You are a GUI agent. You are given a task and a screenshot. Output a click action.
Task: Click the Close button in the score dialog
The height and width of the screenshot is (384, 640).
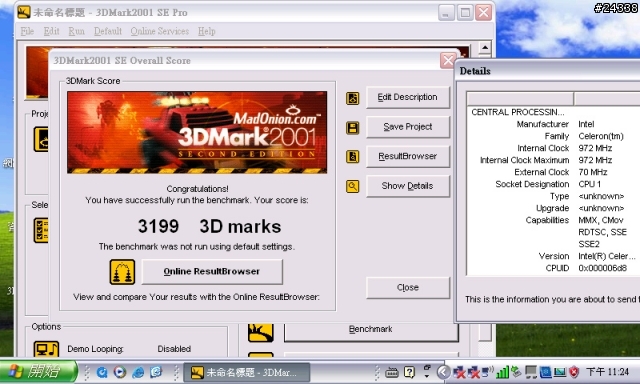click(408, 288)
